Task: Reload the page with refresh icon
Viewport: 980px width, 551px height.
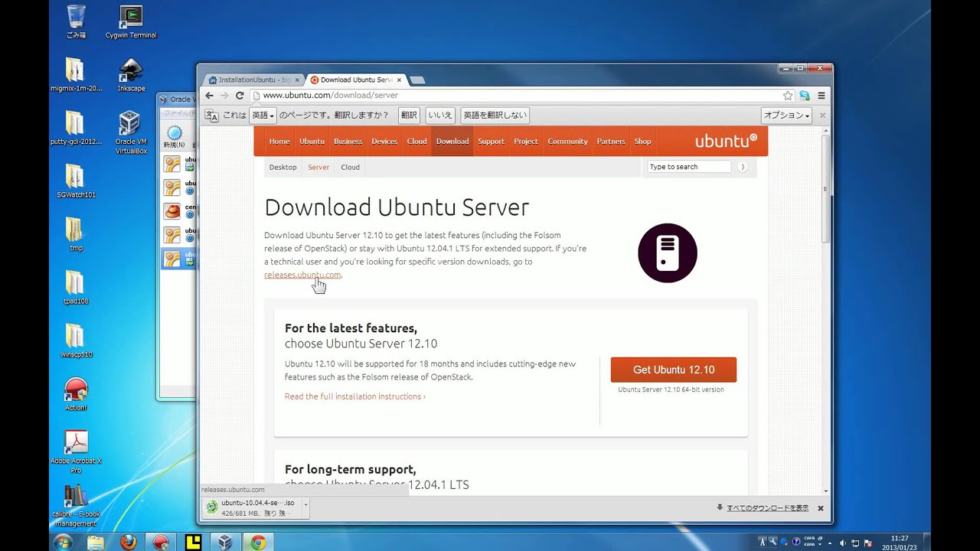Action: 240,96
